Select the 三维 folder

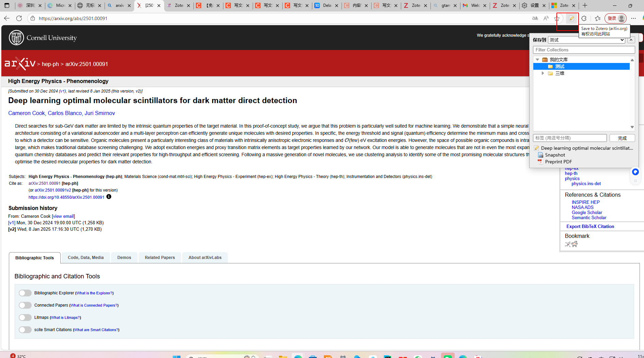pos(556,73)
